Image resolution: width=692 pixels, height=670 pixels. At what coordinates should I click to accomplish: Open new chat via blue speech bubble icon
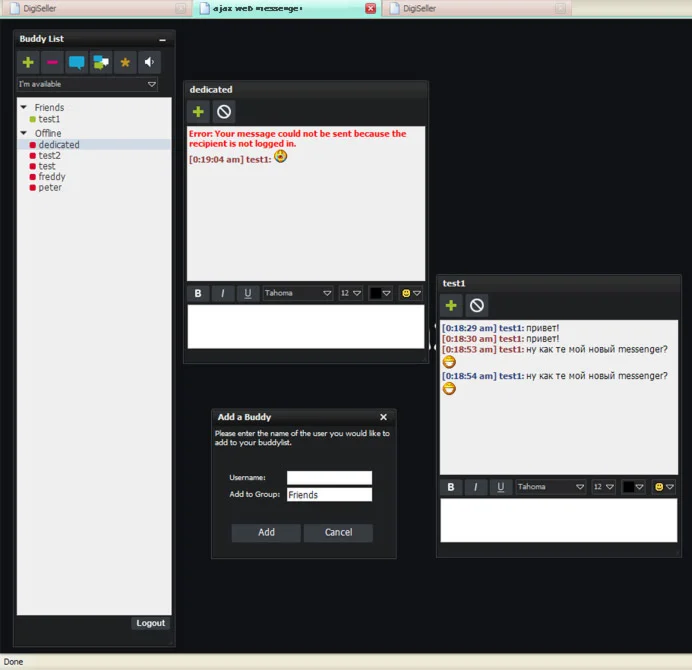pos(77,62)
